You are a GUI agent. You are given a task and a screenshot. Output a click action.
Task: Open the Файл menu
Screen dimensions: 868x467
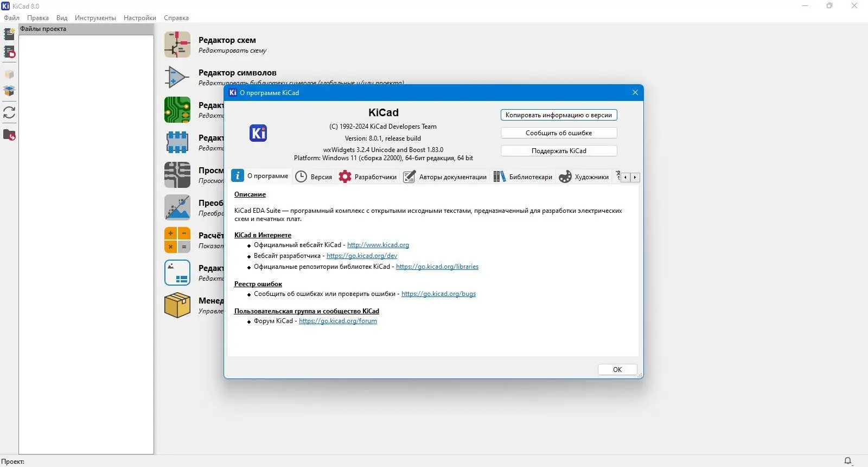click(11, 18)
